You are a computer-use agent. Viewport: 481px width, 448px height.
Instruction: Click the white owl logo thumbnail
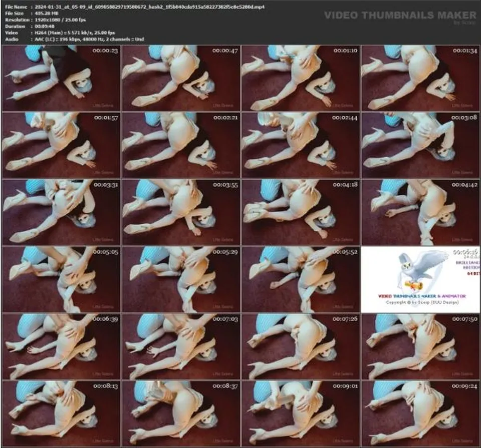420,279
